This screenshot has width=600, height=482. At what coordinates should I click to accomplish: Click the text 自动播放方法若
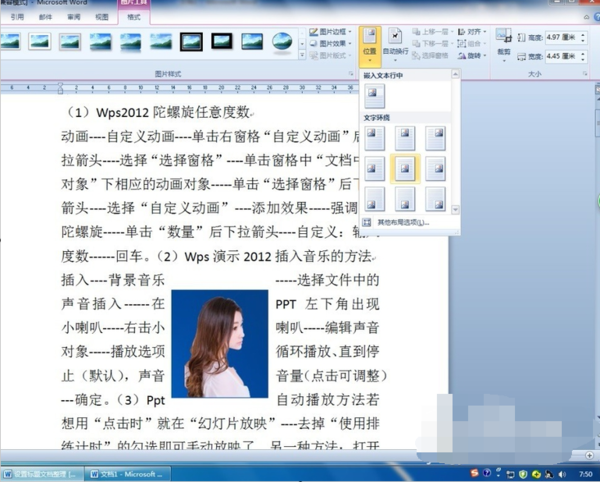click(328, 400)
